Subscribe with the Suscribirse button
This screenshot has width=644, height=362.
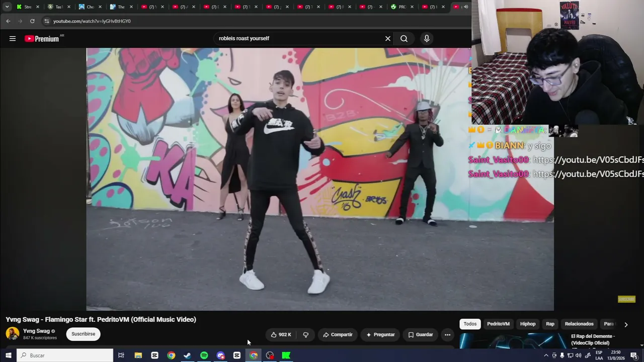click(x=84, y=334)
